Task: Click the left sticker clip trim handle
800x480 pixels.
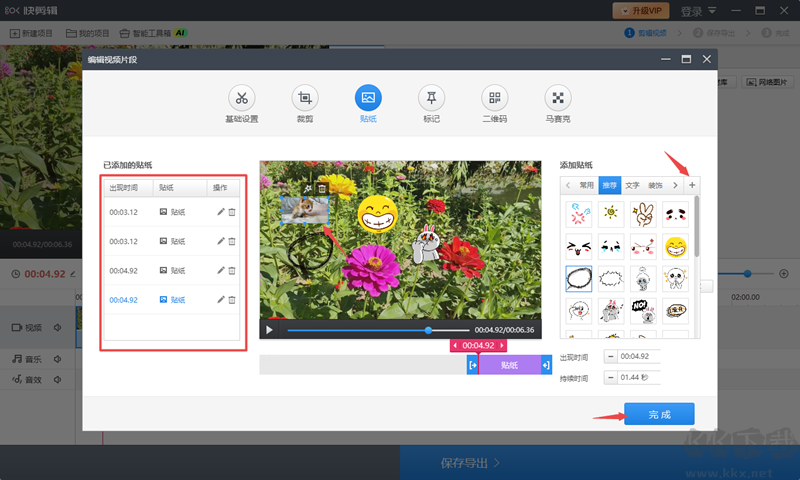Action: tap(473, 365)
